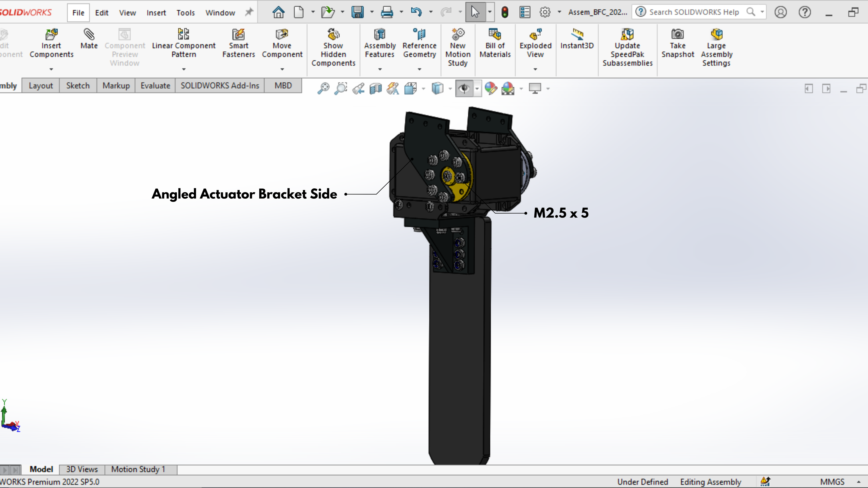Click Zoom to Area icon

(341, 89)
